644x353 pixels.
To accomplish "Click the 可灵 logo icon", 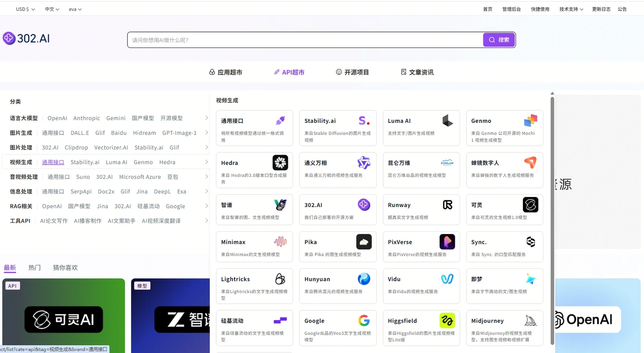I will tap(530, 205).
